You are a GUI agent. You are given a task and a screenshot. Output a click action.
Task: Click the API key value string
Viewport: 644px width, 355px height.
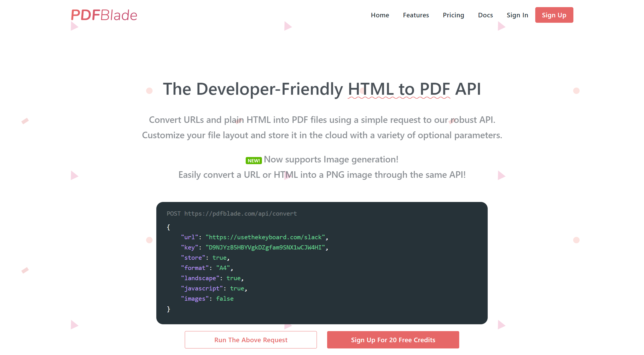[265, 247]
